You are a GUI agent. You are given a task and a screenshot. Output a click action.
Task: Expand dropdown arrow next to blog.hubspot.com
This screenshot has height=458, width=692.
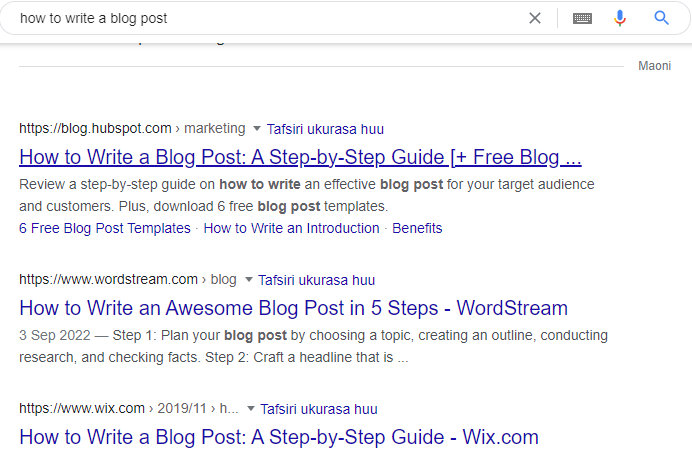point(257,129)
